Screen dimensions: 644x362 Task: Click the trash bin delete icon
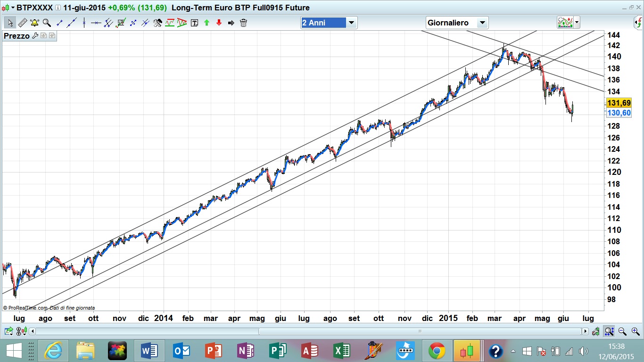pyautogui.click(x=243, y=23)
